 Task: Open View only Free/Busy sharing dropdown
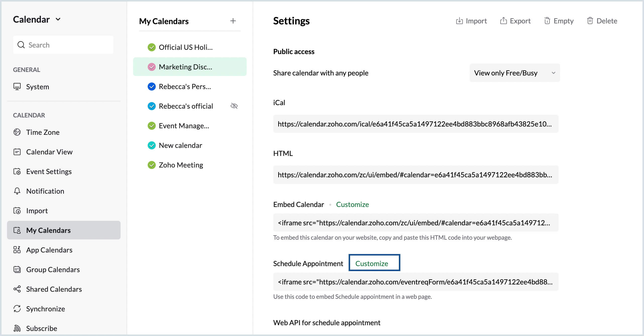tap(514, 73)
